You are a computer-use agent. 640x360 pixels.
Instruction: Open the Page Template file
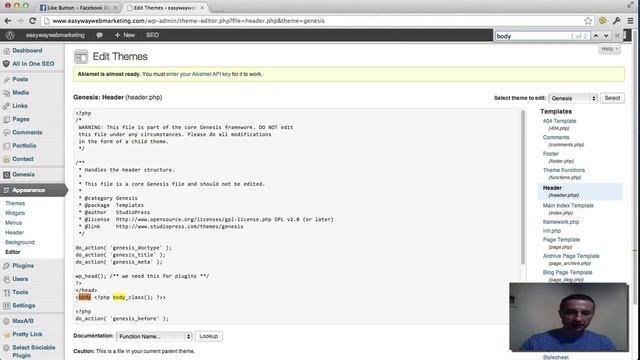pos(561,240)
